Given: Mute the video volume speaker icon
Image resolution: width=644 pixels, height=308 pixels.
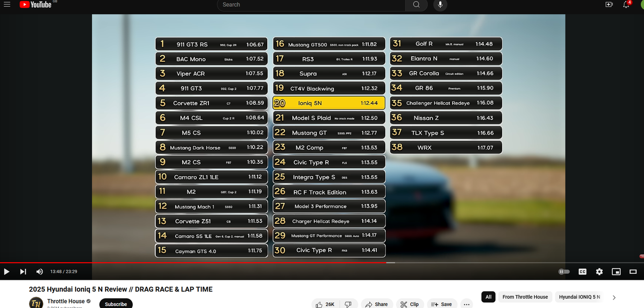Looking at the screenshot, I should (40, 271).
